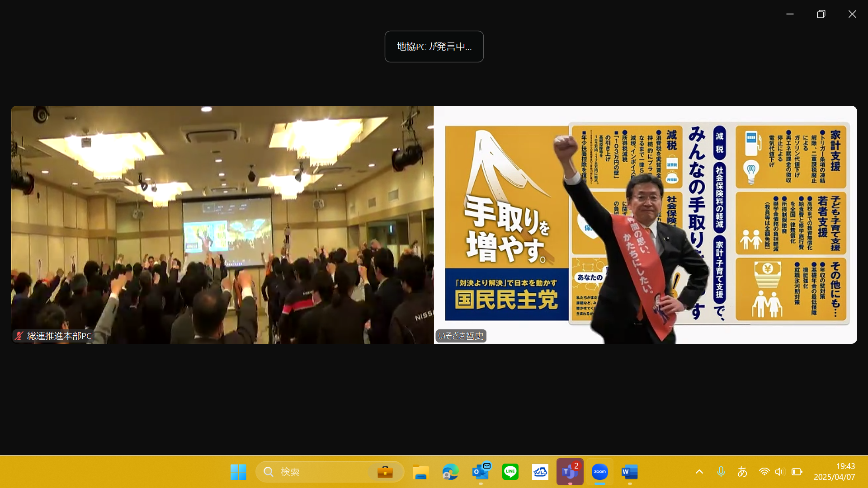The image size is (868, 488).
Task: Open Zoom from the taskbar
Action: [599, 472]
